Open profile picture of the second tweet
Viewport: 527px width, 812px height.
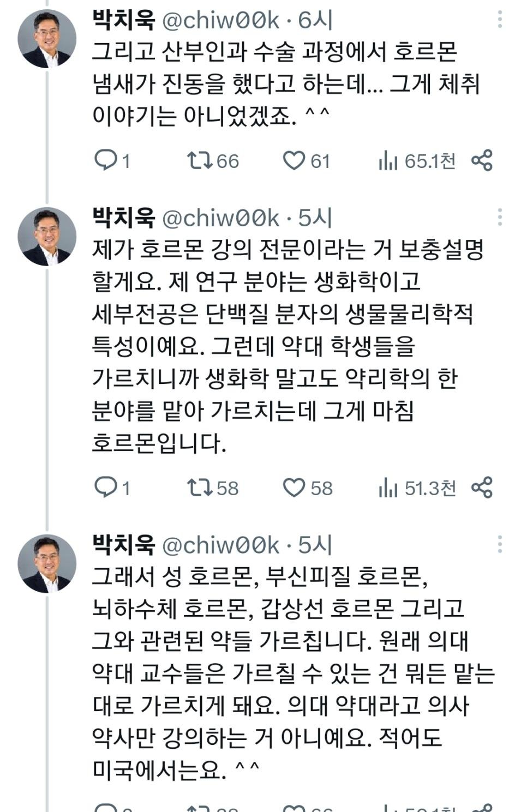tap(47, 237)
